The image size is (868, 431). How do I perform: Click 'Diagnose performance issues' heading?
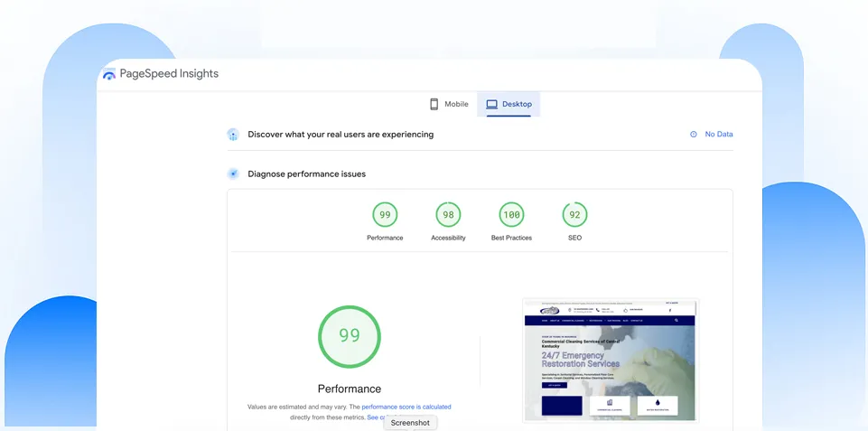tap(307, 174)
